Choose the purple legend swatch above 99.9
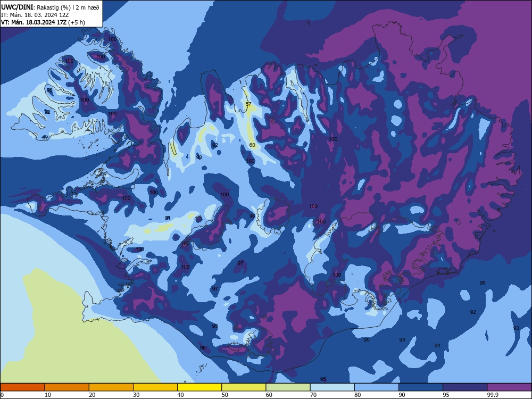Image resolution: width=532 pixels, height=399 pixels. click(509, 387)
